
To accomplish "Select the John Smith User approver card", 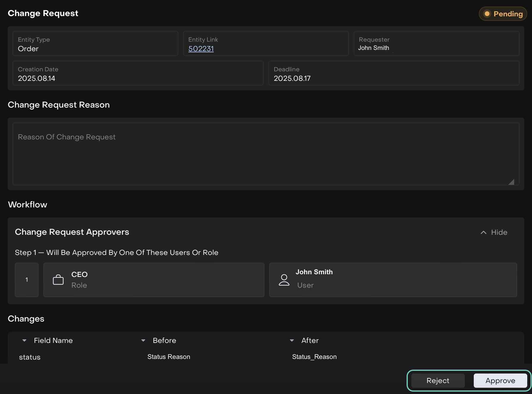I will click(393, 280).
